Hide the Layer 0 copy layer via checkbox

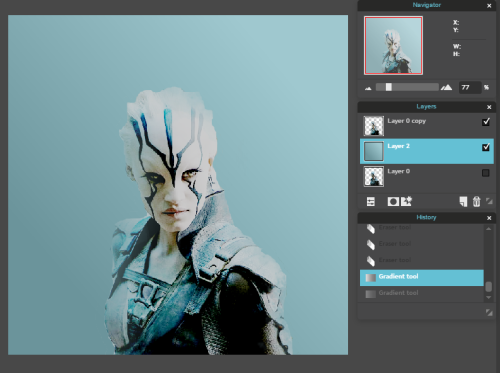[486, 122]
